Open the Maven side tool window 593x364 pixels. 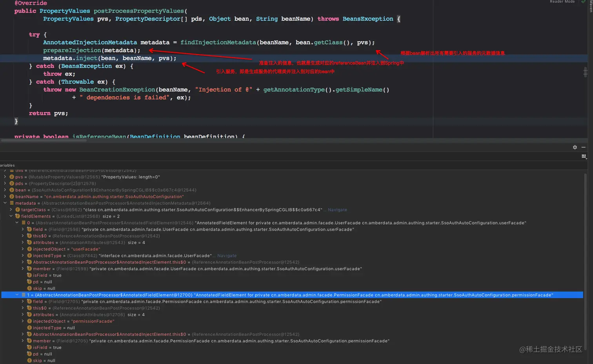[591, 6]
